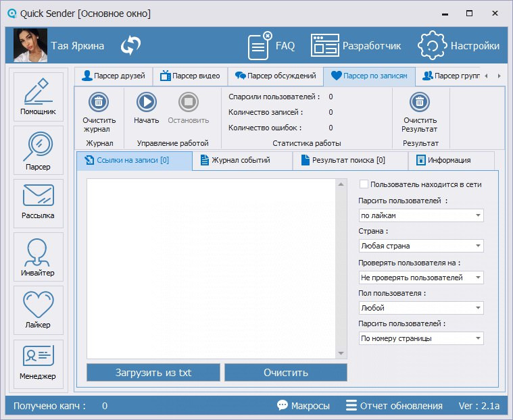
Task: Switch to the Журнал событий tab
Action: (241, 161)
